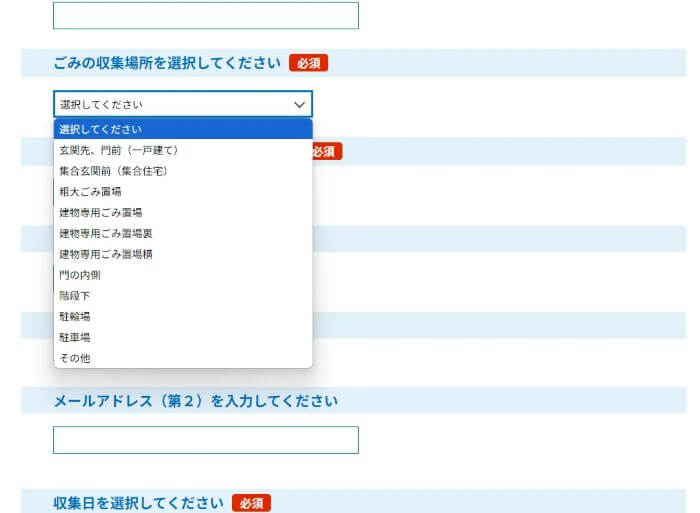700x513 pixels.
Task: Click the メールアドレス（第２）を入力してください heading
Action: (x=196, y=400)
